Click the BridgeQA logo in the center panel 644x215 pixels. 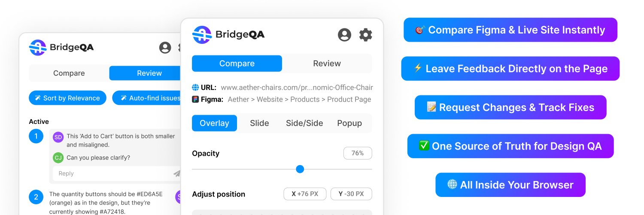point(228,35)
